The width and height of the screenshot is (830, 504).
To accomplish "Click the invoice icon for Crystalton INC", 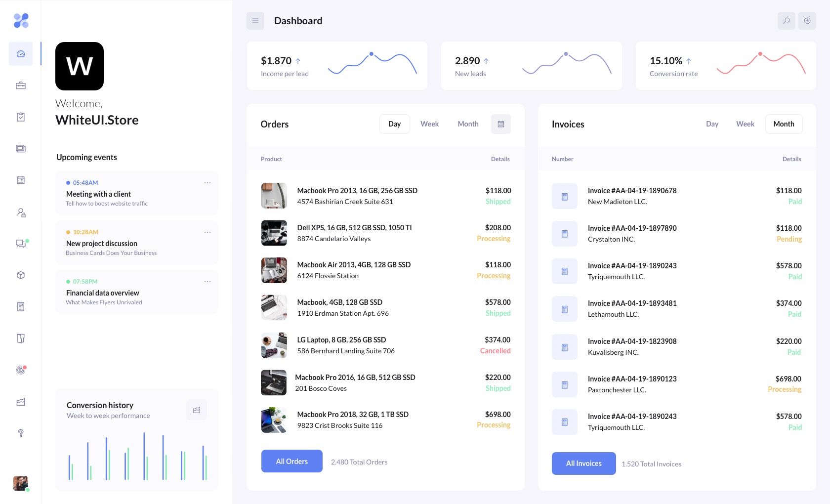I will tap(565, 234).
